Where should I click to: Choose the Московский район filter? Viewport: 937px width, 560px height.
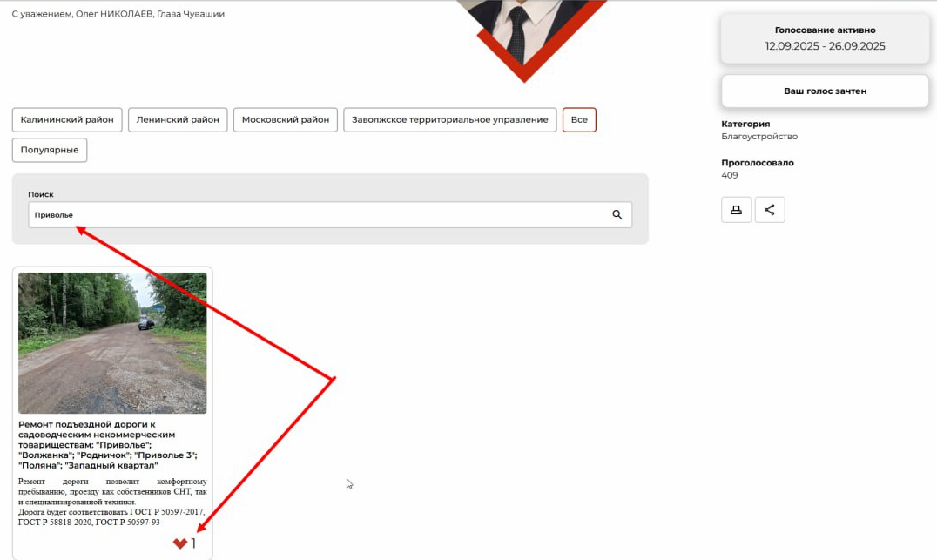pyautogui.click(x=286, y=119)
